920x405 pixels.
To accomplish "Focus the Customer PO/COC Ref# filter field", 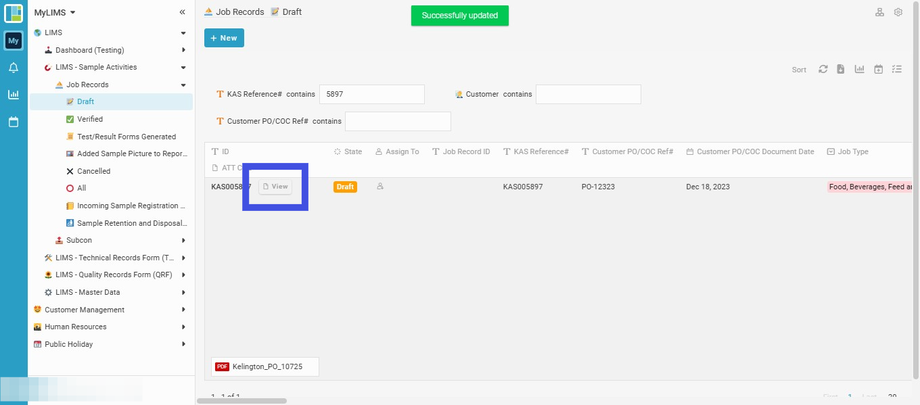I will tap(398, 121).
